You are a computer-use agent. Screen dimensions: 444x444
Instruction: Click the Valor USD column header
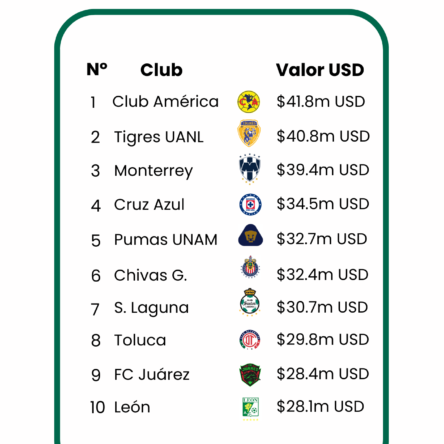[x=320, y=70]
